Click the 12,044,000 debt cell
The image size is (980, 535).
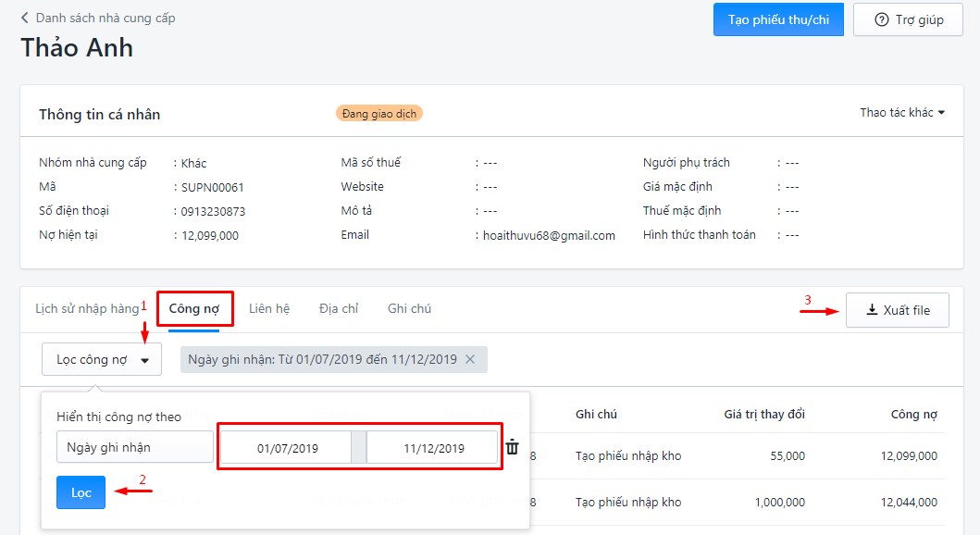click(x=909, y=503)
